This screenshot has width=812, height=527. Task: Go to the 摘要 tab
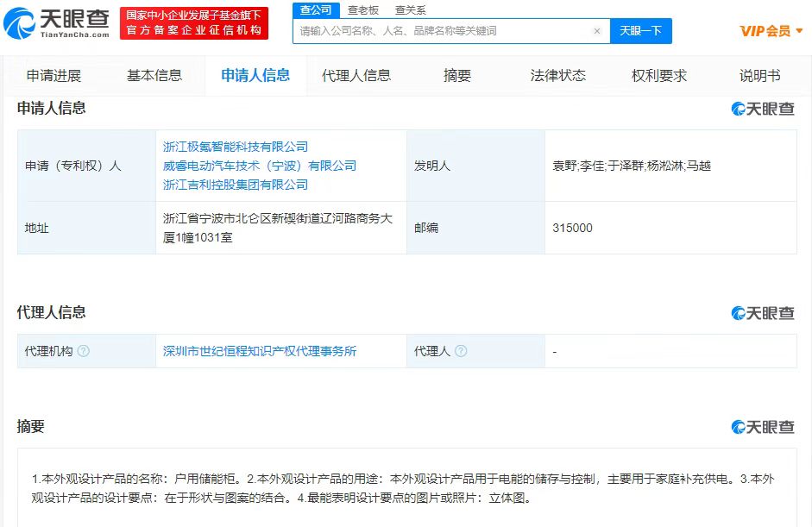457,76
